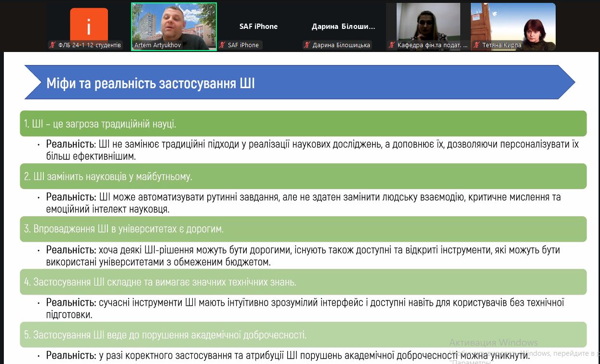
Task: Click myth 4 bar about значних технічних знань
Action: [303, 282]
